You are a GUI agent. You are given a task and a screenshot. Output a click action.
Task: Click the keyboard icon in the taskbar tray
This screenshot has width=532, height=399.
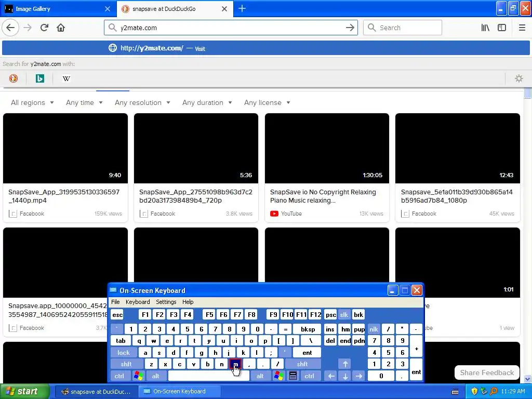455,391
